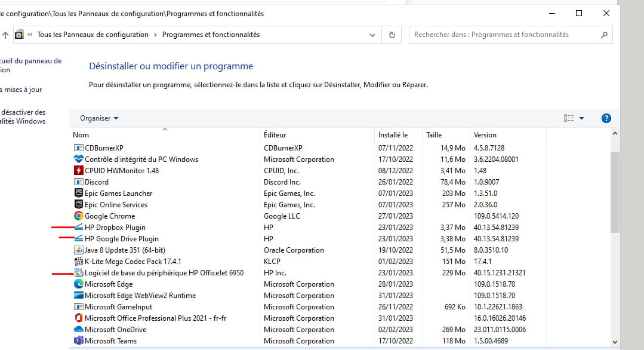Click the HP OfficeJet 6950 software icon
The width and height of the screenshot is (644, 350).
(x=78, y=272)
